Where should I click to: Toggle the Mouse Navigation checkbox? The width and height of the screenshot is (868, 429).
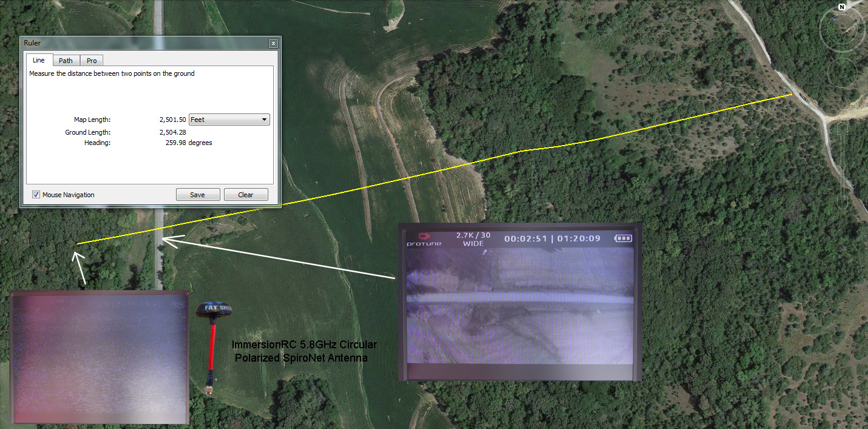click(x=36, y=195)
